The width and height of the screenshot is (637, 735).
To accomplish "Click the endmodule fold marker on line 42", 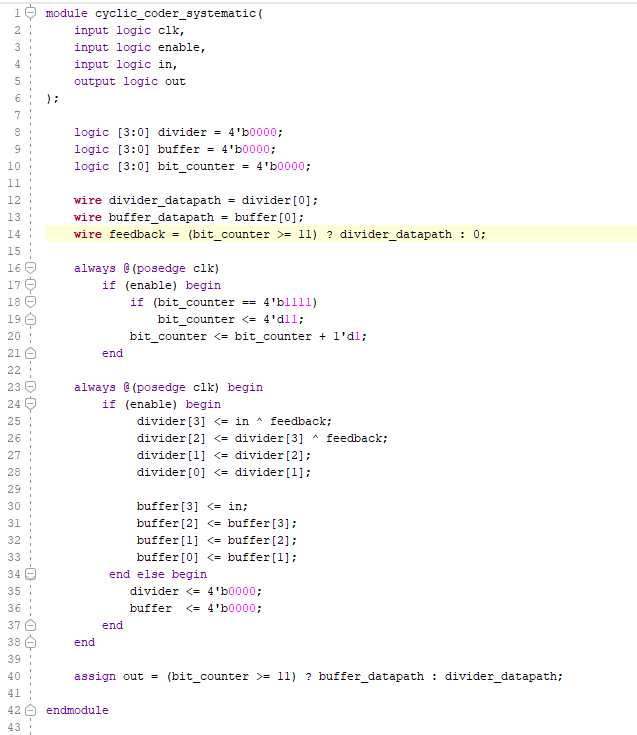I will point(30,710).
